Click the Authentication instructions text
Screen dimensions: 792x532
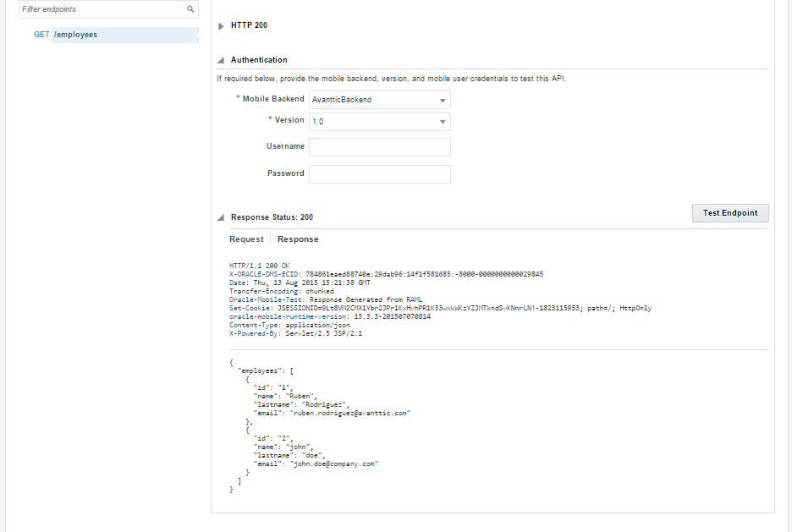392,79
